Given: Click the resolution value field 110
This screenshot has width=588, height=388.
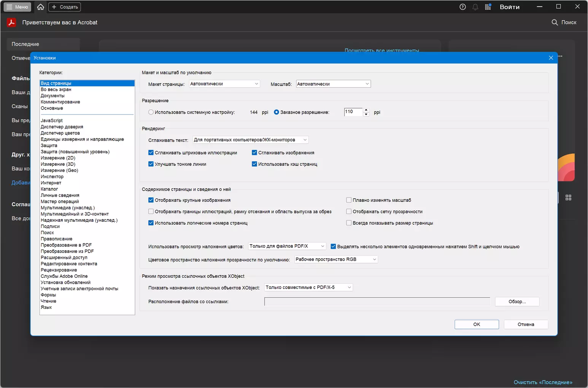Looking at the screenshot, I should (353, 112).
